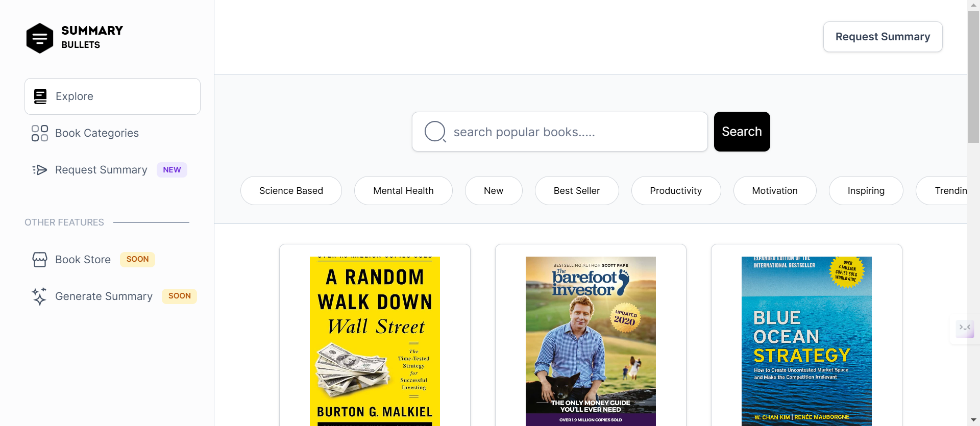Click the Book Store shop icon
Screen dimensions: 980x426
40,260
